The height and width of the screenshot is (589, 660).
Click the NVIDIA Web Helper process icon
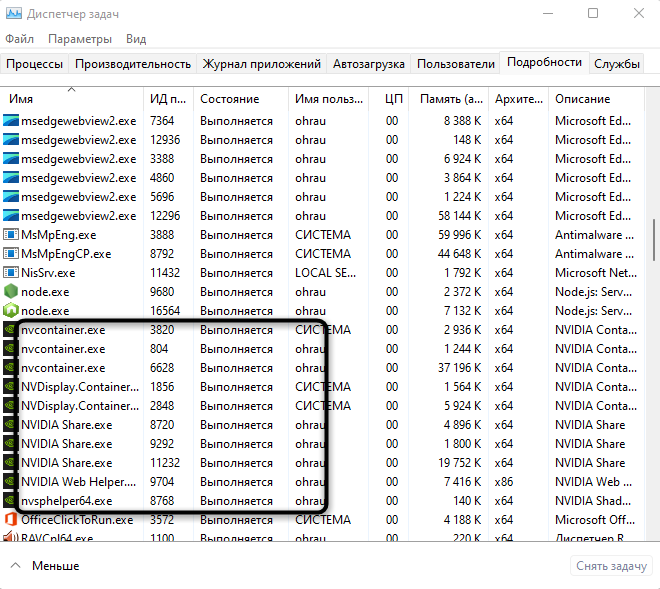coord(9,481)
